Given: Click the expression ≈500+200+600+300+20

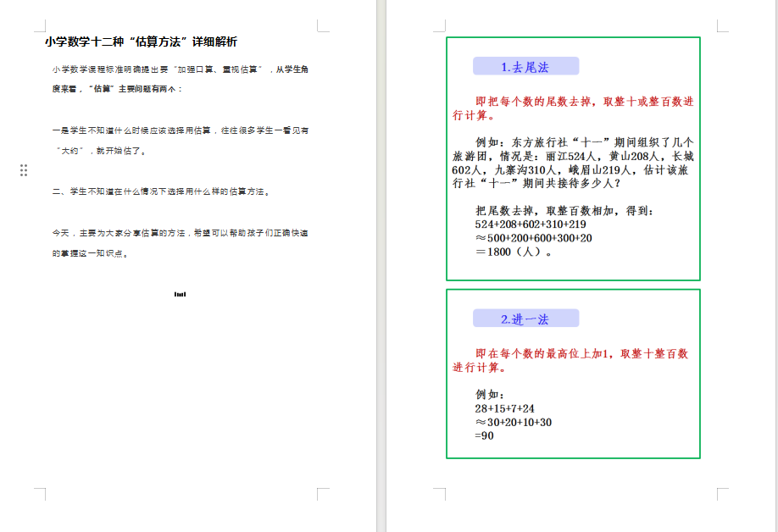Looking at the screenshot, I should pyautogui.click(x=534, y=239).
